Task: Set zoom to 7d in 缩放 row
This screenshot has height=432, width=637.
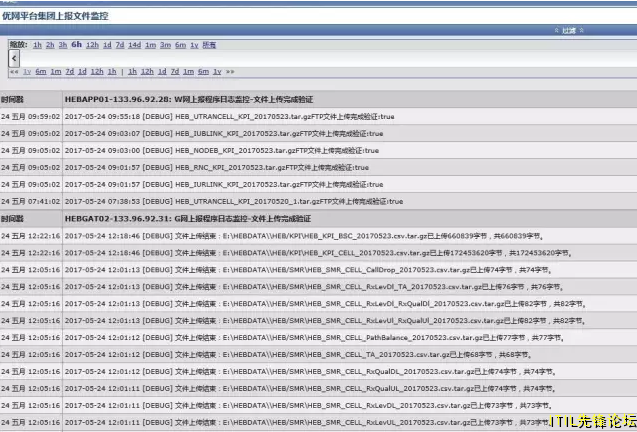Action: click(x=120, y=45)
